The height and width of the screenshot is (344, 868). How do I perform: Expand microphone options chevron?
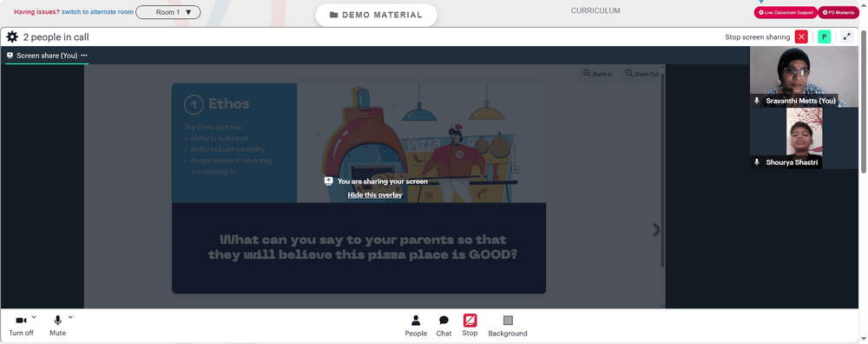70,317
